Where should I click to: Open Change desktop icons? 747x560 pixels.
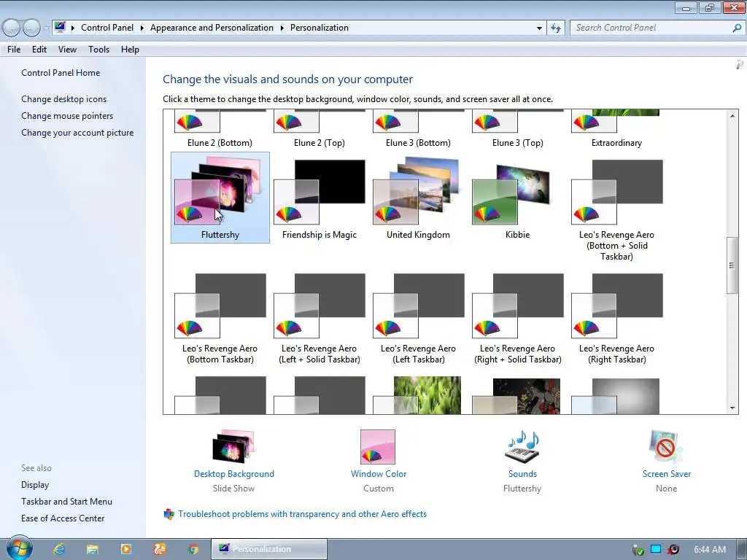(x=64, y=99)
